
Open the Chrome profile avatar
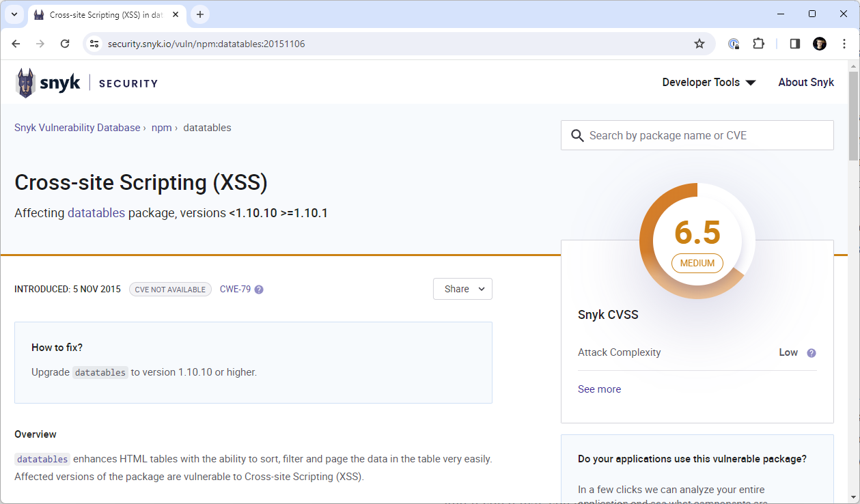click(x=820, y=44)
